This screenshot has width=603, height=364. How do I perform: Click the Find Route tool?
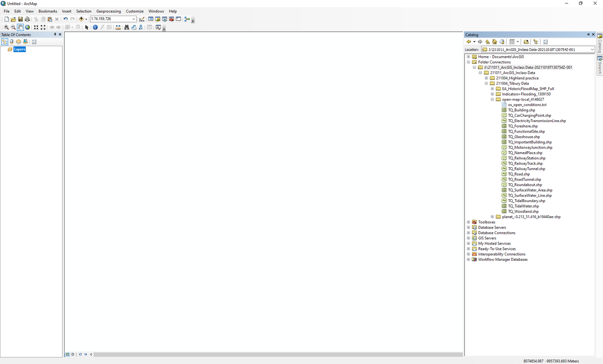[134, 27]
